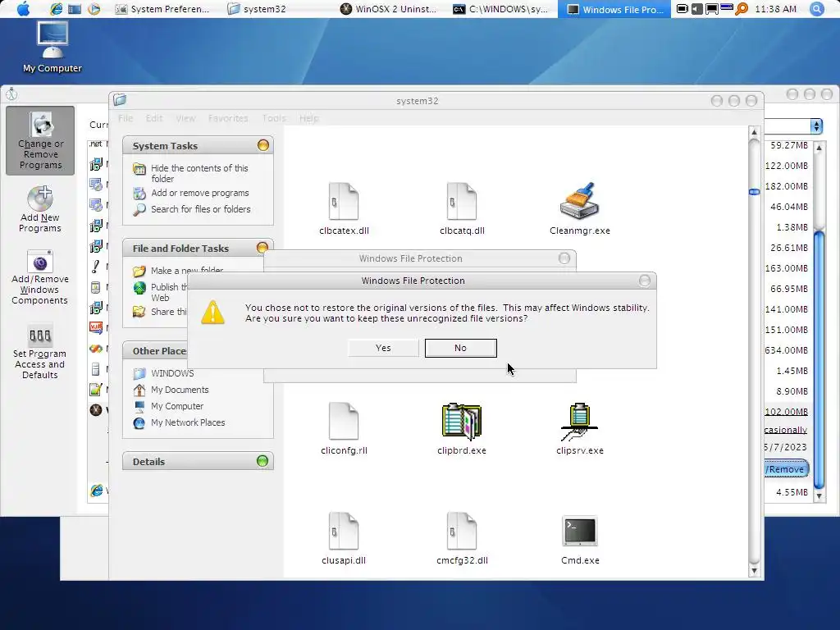Select the cliconfg.rll file icon
This screenshot has width=840, height=630.
[x=344, y=421]
